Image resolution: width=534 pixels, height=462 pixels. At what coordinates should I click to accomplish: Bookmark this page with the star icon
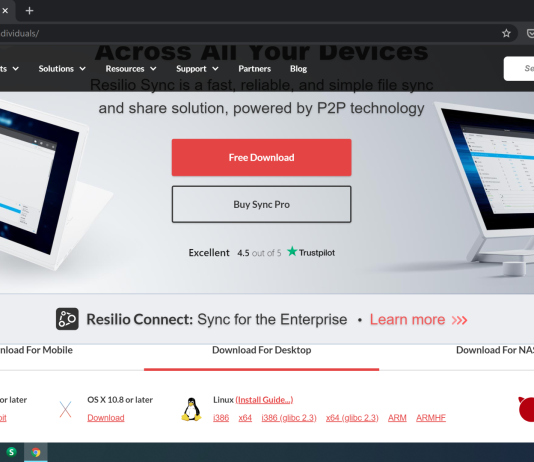[x=506, y=33]
